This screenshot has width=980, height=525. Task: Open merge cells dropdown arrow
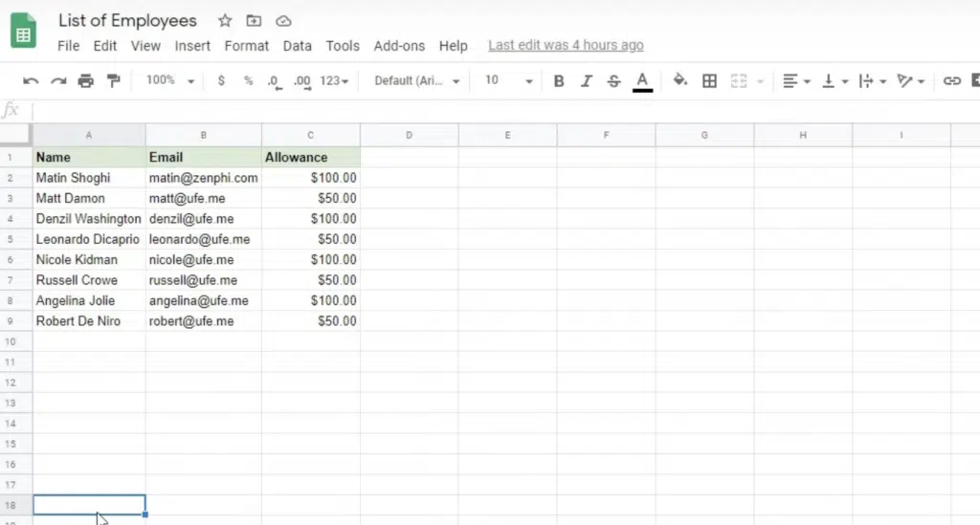pos(760,81)
